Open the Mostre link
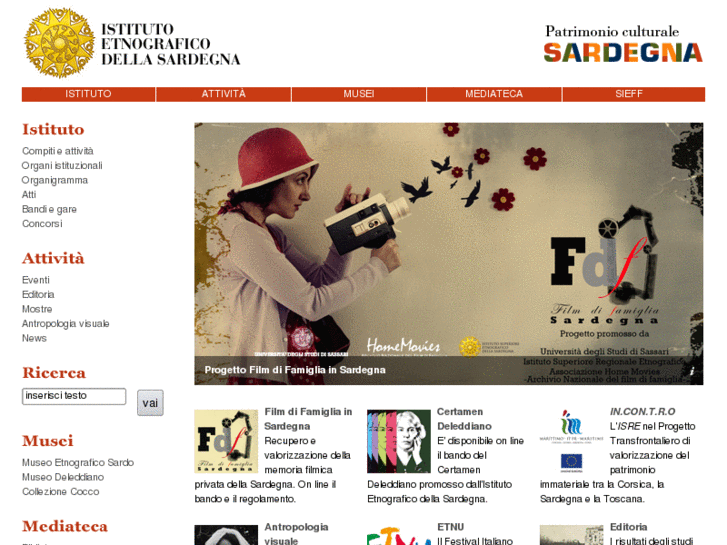 pos(37,309)
